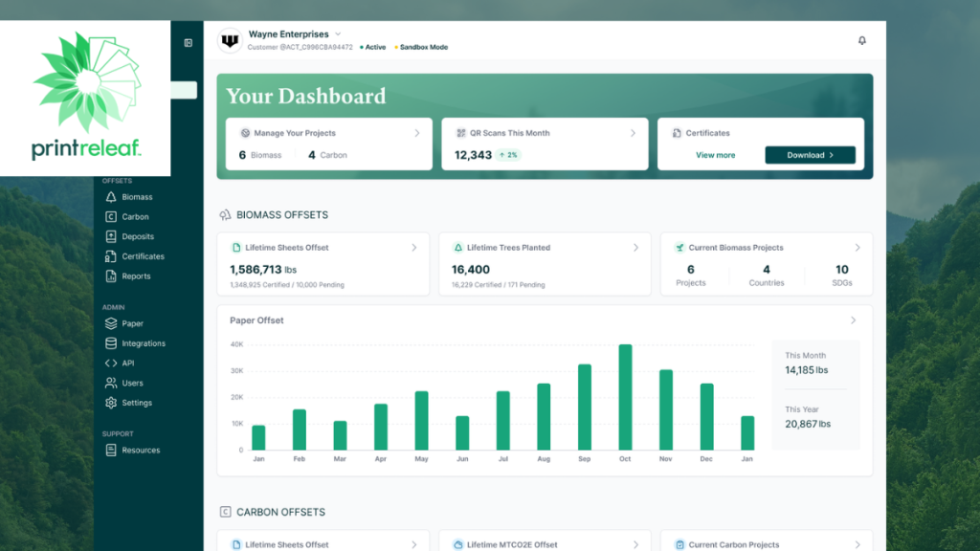
Task: Click the Active status label
Action: (x=375, y=47)
